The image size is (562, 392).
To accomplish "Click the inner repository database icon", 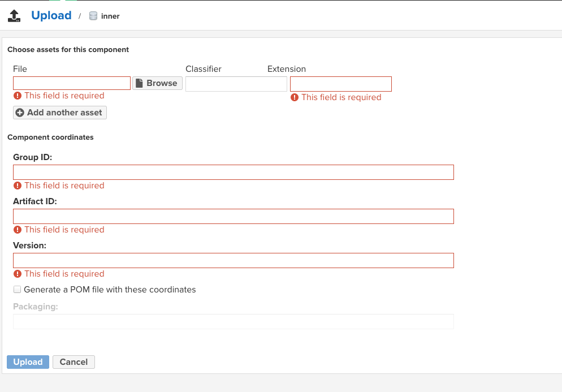I will 93,16.
